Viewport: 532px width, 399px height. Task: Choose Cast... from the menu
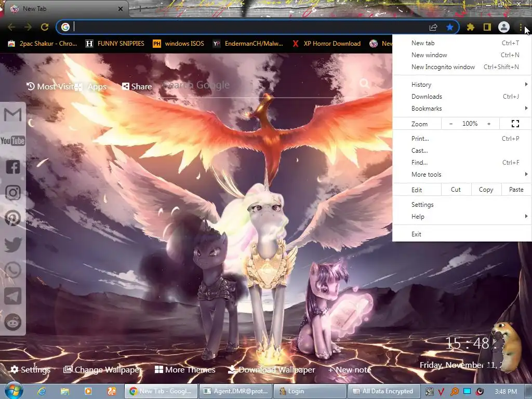462,151
